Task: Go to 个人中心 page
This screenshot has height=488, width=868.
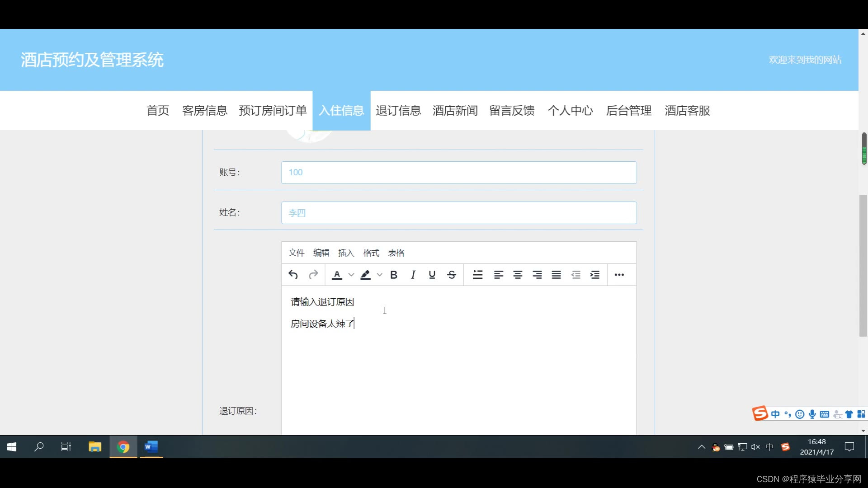Action: (570, 111)
